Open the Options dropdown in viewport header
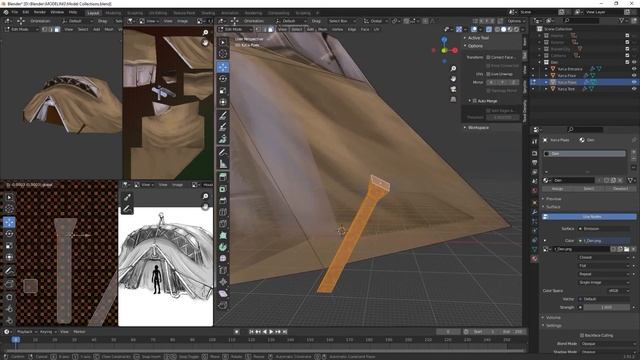 pyautogui.click(x=516, y=21)
